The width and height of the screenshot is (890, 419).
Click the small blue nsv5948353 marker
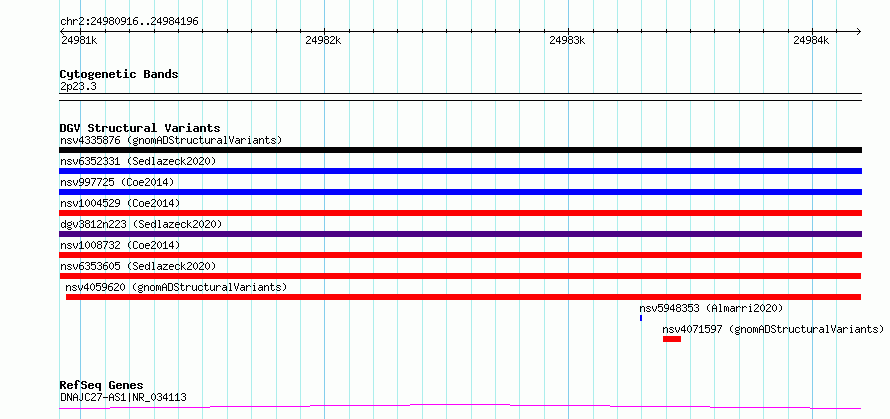pyautogui.click(x=641, y=318)
